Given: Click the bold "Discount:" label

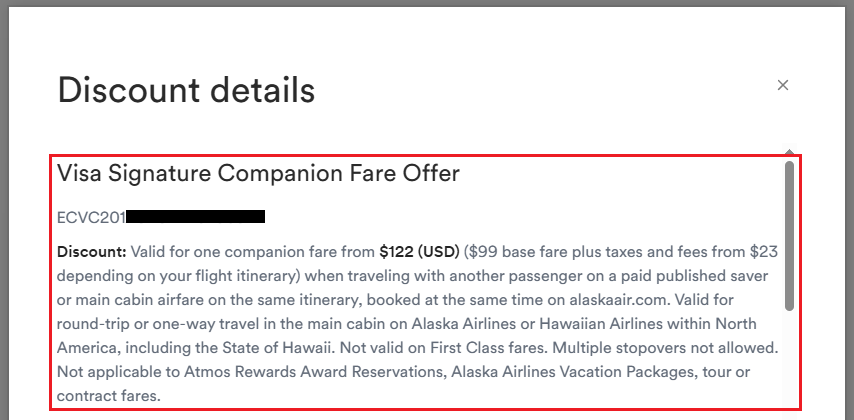Looking at the screenshot, I should [92, 250].
